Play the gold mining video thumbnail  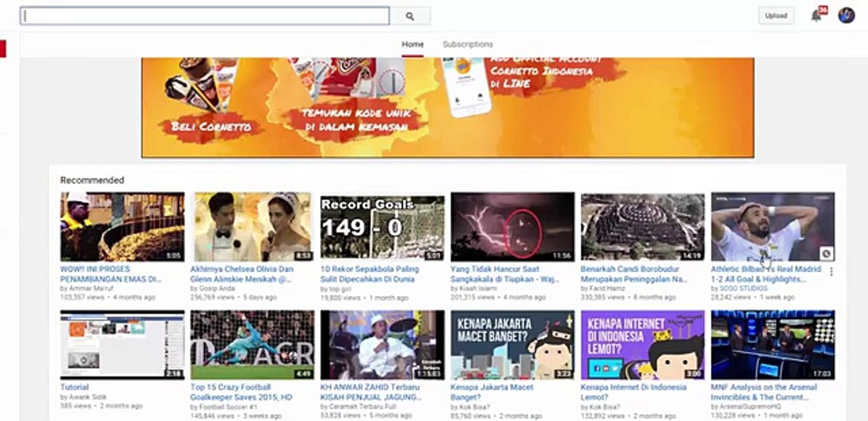(122, 227)
